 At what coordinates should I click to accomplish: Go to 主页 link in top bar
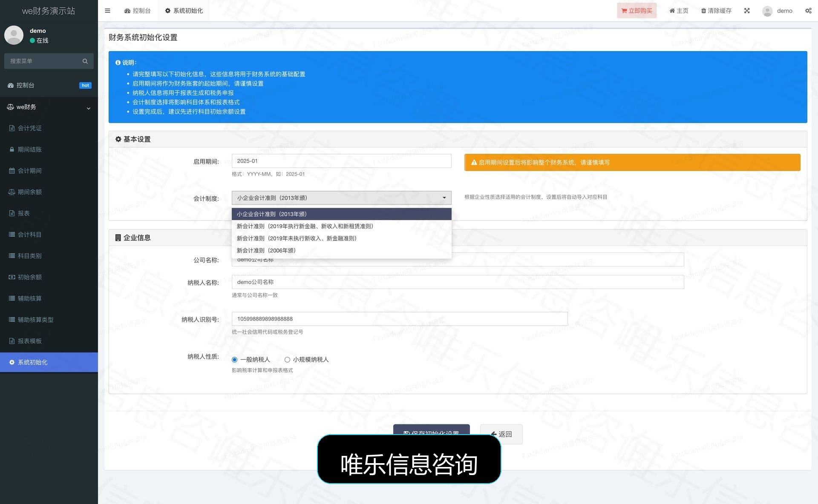coord(679,11)
